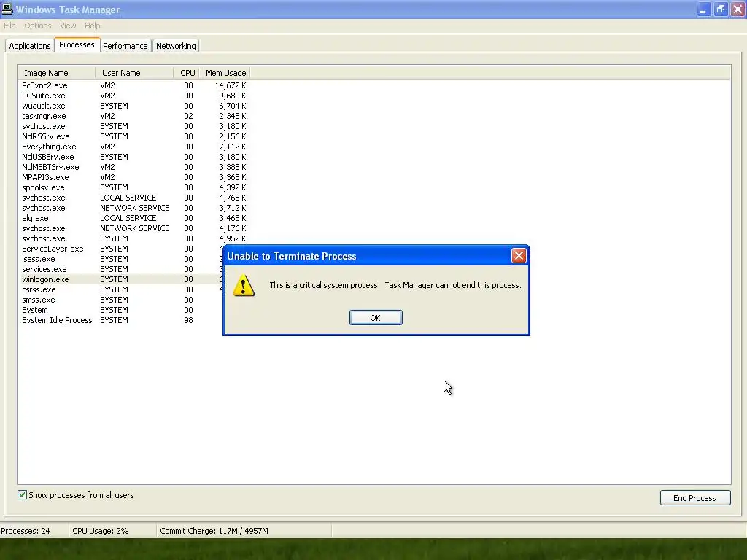Click the CPU value 02 for taskmgr.exe
The height and width of the screenshot is (560, 747).
[189, 116]
